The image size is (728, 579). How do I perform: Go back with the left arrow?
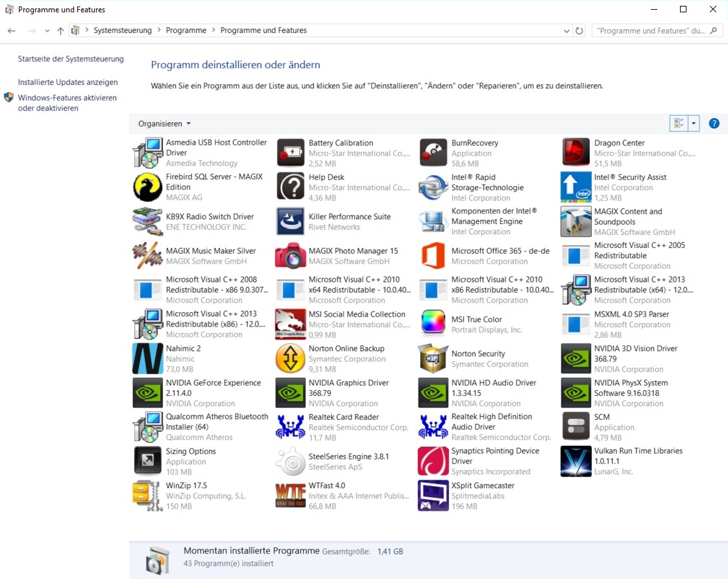tap(12, 31)
